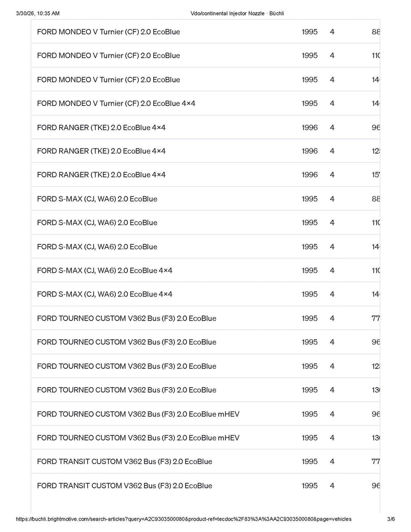411x532 pixels.
Task: Select the first TOURNEO CUSTOM 2.0 EcoBlue mHEV row
Action: click(x=205, y=414)
